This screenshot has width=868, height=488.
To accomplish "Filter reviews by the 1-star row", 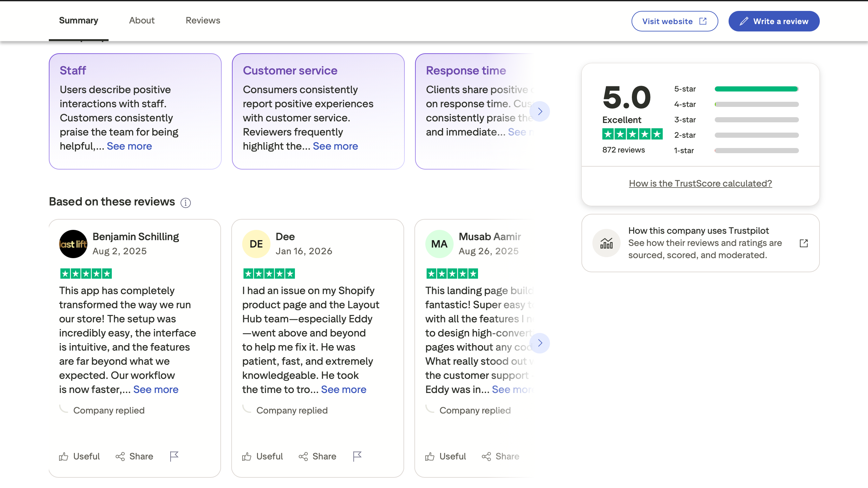I will tap(736, 151).
